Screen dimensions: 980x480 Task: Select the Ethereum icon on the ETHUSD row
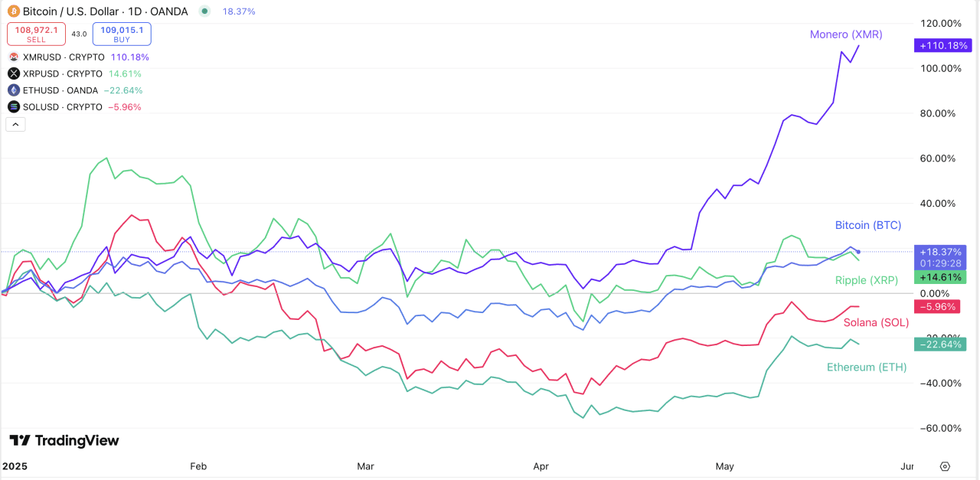click(x=12, y=90)
